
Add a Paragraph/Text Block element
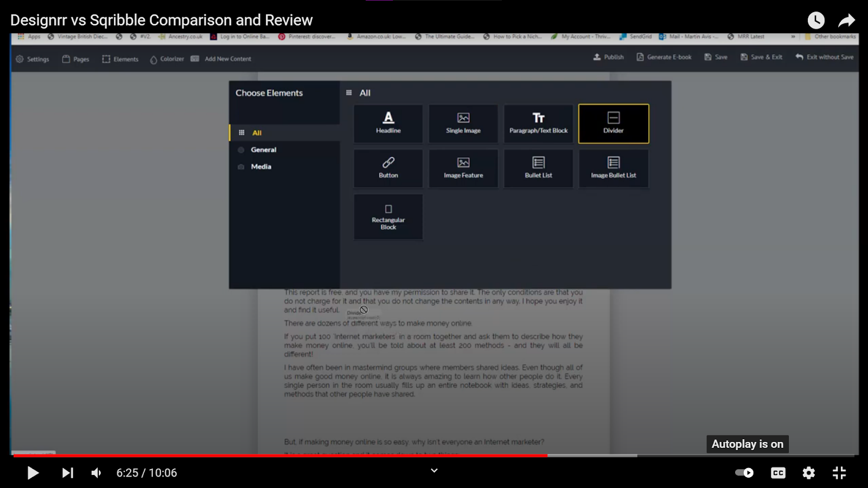pyautogui.click(x=538, y=124)
